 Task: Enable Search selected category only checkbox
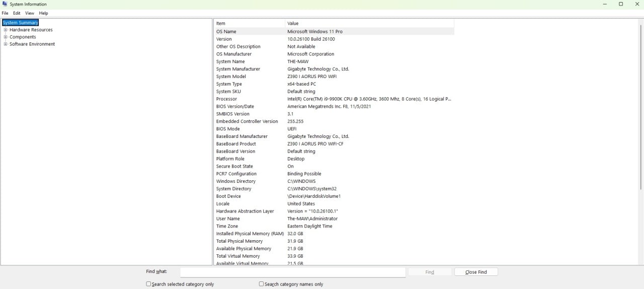tap(148, 284)
